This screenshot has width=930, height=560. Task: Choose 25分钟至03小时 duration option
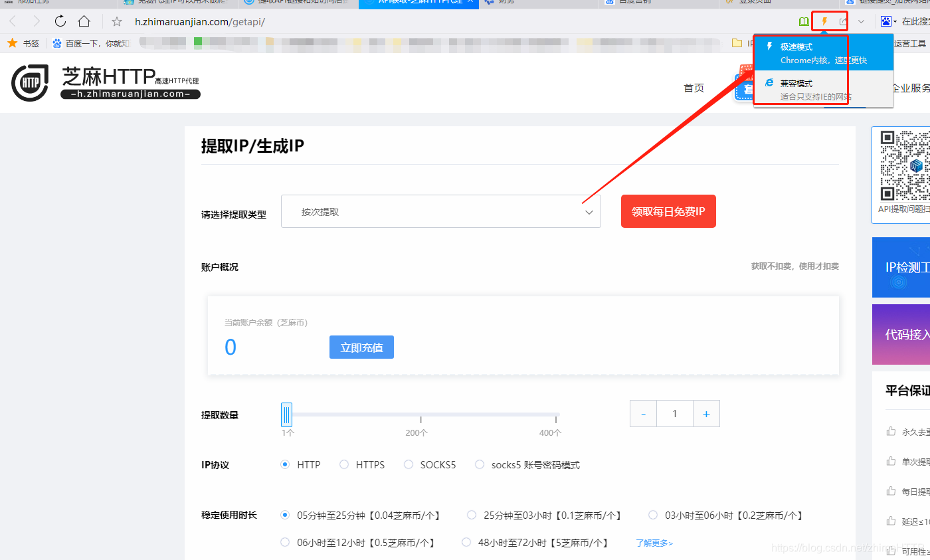[x=472, y=515]
